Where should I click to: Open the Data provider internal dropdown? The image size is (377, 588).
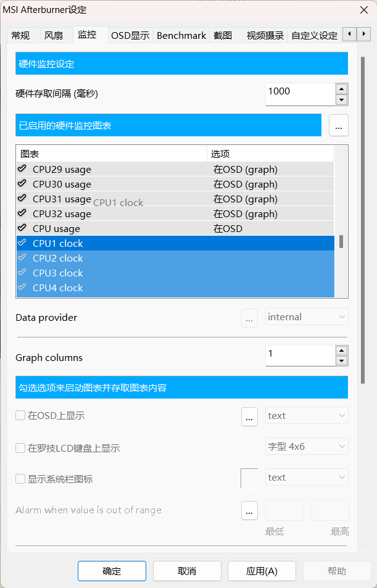pyautogui.click(x=307, y=317)
